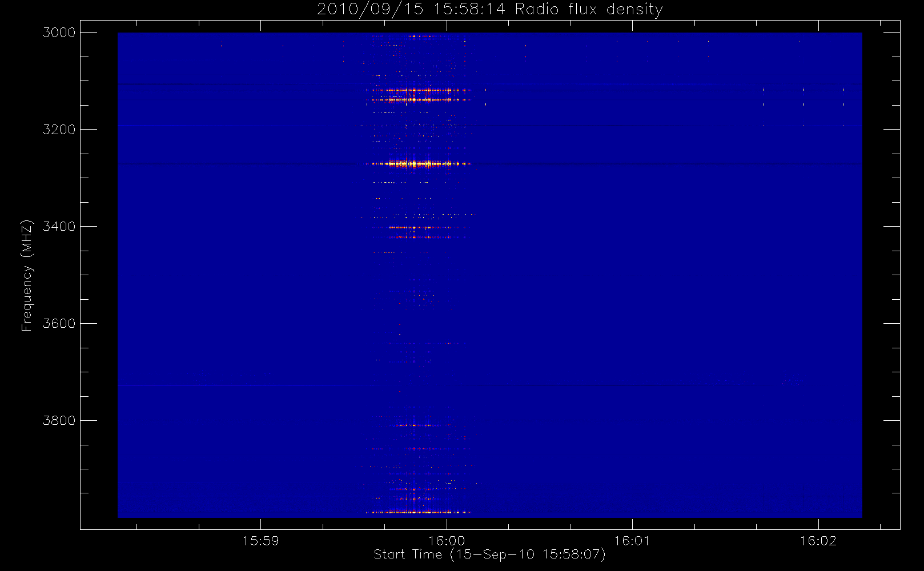
Task: Click the plot title '2010/09/15 15:58:14 Radio flux density'
Action: point(490,10)
